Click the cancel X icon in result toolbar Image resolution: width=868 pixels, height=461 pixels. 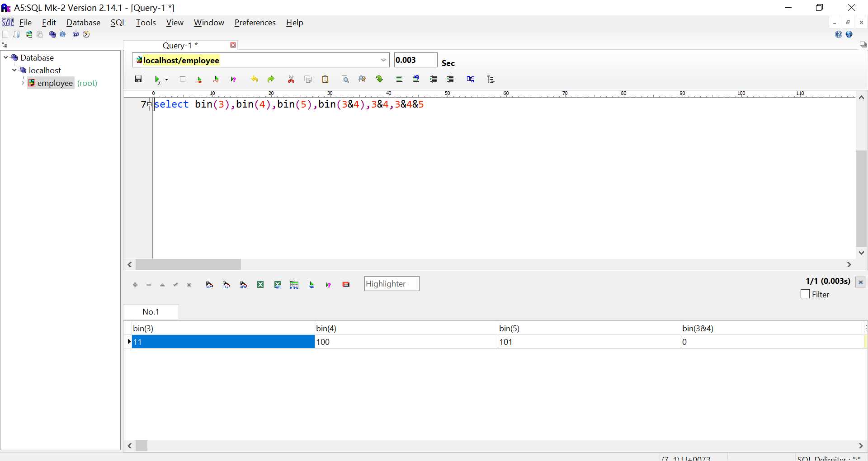coord(189,285)
